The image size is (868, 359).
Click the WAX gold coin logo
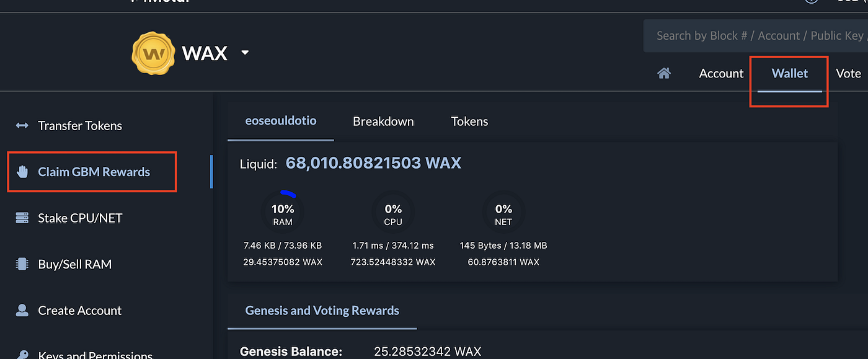click(154, 53)
